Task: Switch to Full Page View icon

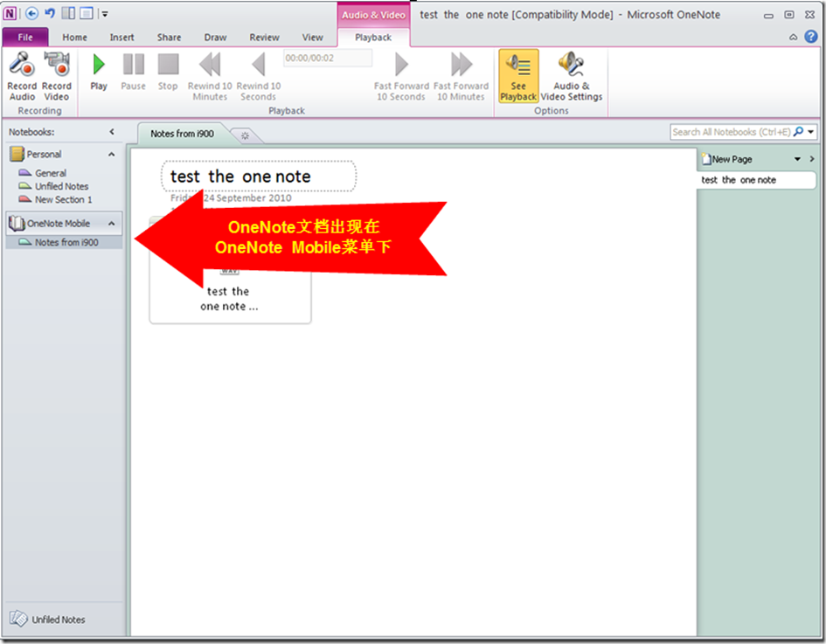Action: coord(87,13)
